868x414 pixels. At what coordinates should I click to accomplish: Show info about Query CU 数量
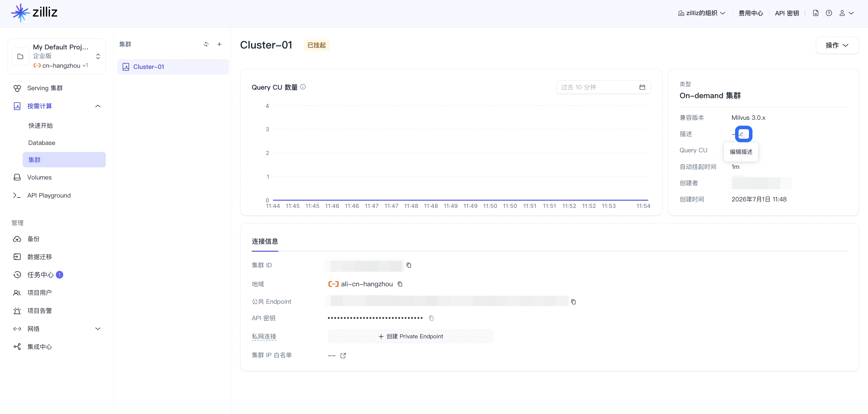[303, 87]
